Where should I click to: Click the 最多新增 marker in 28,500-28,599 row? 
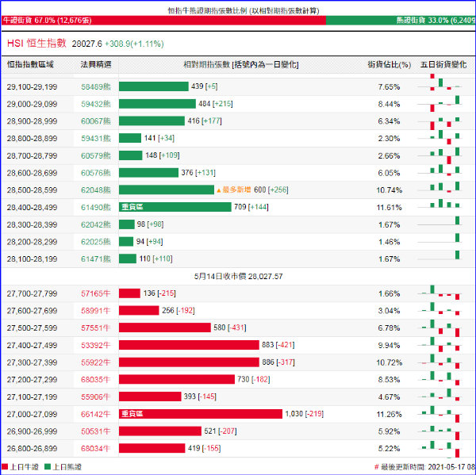click(234, 190)
